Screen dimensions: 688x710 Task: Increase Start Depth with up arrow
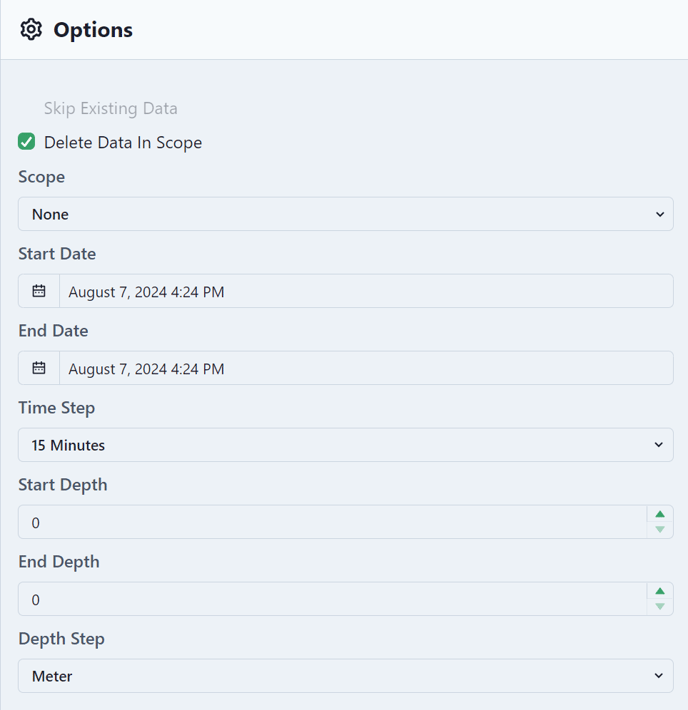[x=660, y=514]
